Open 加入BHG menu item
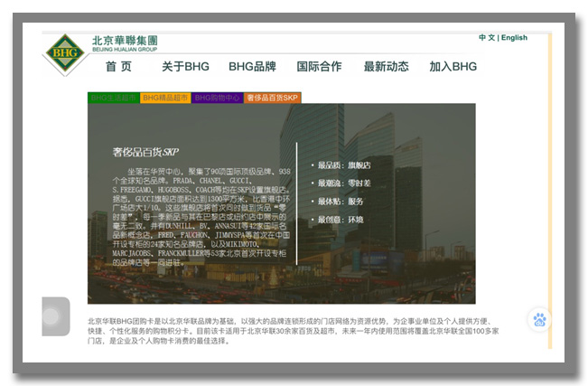The height and width of the screenshot is (386, 588). 453,67
